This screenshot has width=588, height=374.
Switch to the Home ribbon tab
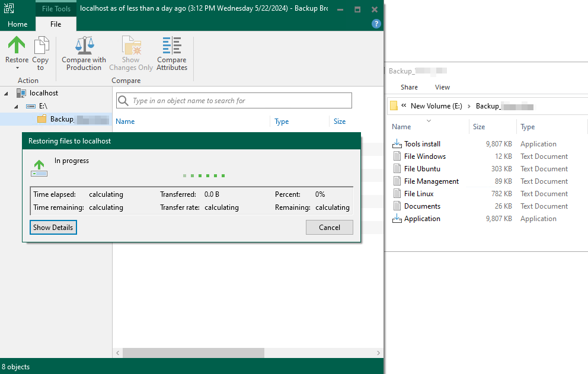[18, 24]
